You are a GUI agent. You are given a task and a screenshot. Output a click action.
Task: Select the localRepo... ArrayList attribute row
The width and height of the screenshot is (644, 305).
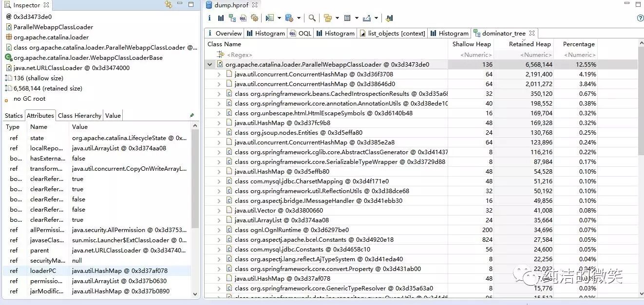96,148
